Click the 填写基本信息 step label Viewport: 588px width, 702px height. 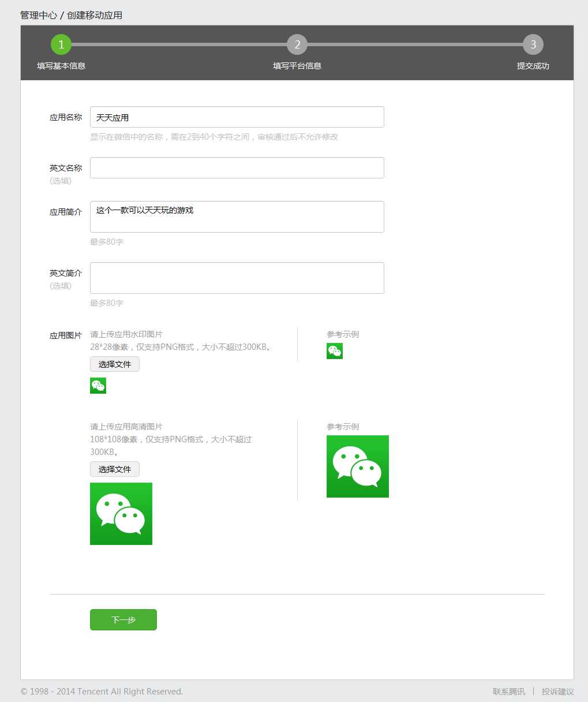(x=61, y=66)
